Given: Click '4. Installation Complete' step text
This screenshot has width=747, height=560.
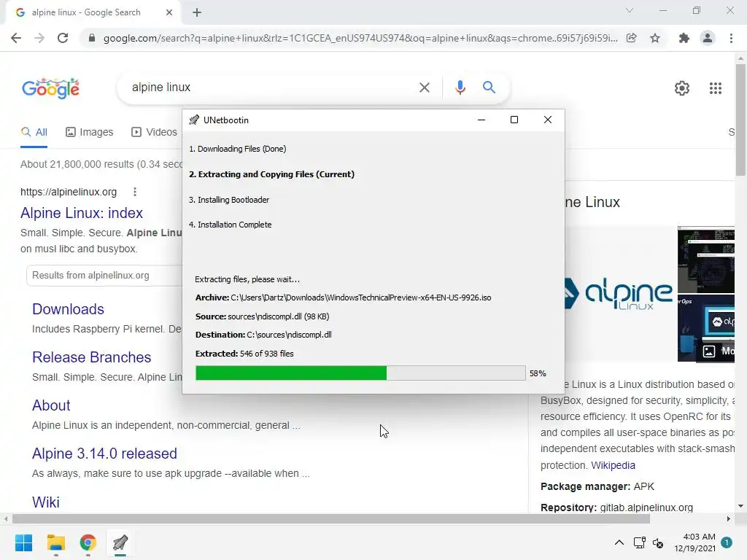Looking at the screenshot, I should [x=230, y=225].
